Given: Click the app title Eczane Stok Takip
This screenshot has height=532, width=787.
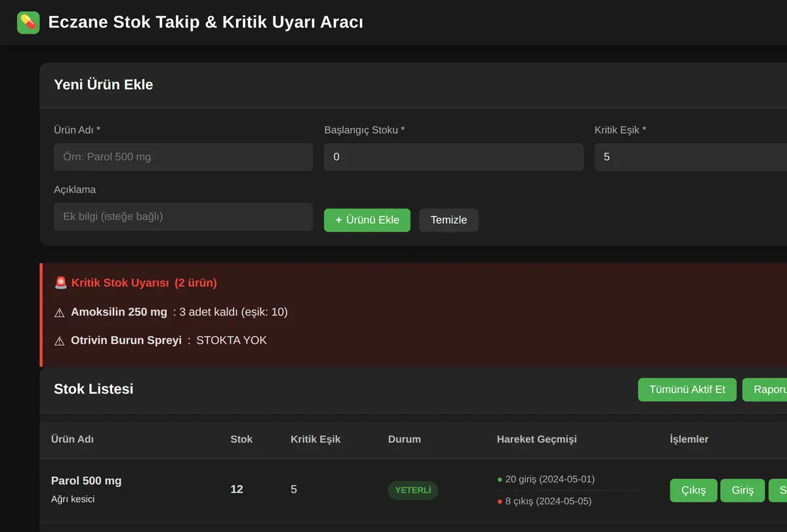Looking at the screenshot, I should pos(206,22).
